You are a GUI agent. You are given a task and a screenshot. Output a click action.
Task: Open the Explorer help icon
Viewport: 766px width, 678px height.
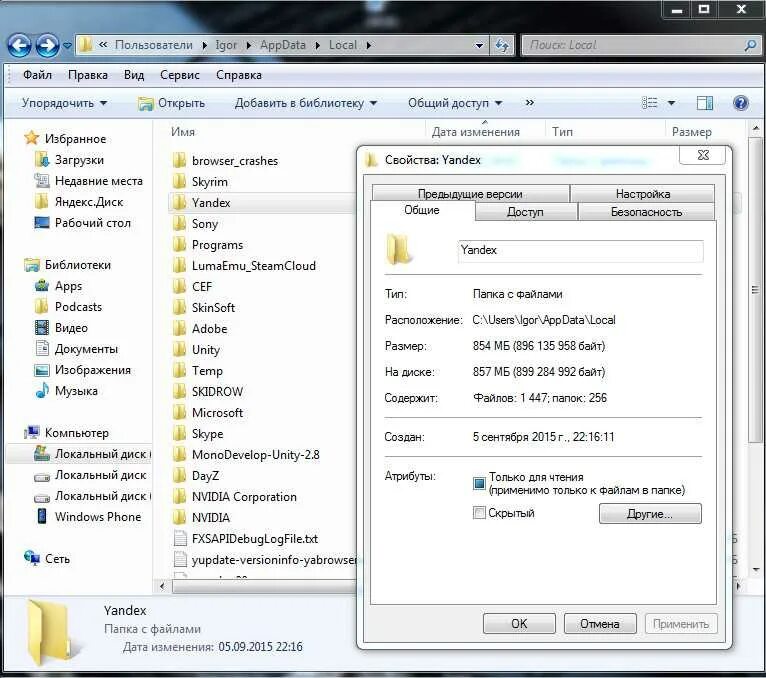pyautogui.click(x=741, y=103)
